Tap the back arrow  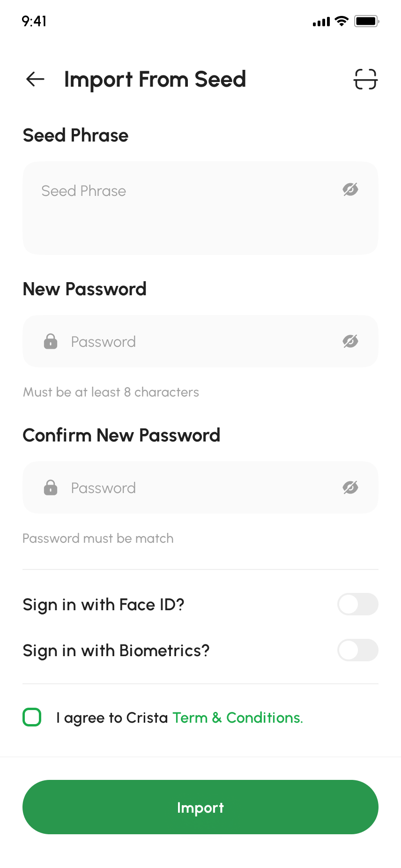coord(35,79)
